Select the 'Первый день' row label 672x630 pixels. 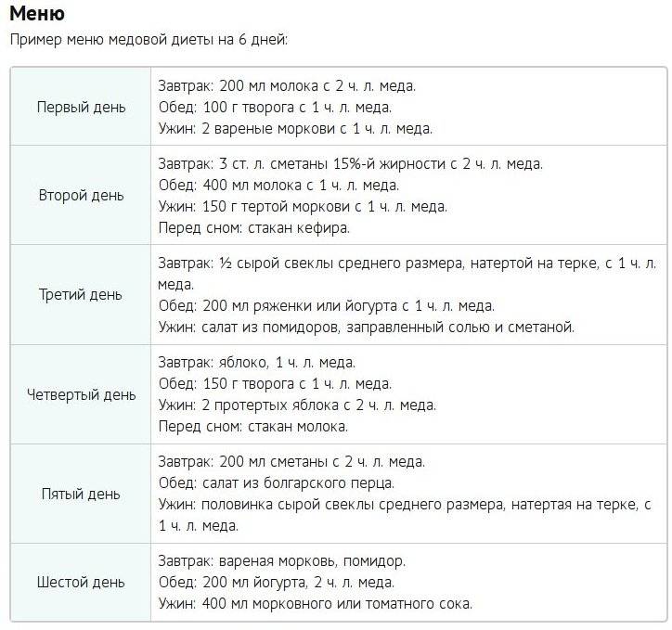pyautogui.click(x=81, y=107)
